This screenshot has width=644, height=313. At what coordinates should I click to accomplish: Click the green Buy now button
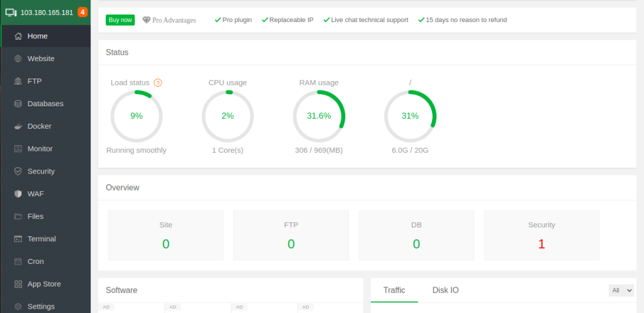(120, 20)
